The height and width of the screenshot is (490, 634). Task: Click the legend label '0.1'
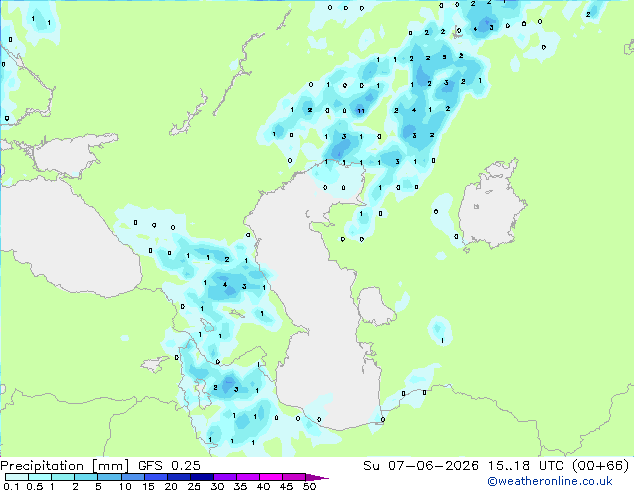[11, 486]
